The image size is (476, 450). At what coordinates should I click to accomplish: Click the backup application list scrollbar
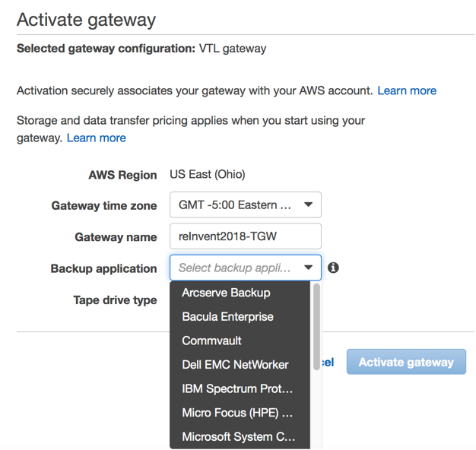pos(316,327)
